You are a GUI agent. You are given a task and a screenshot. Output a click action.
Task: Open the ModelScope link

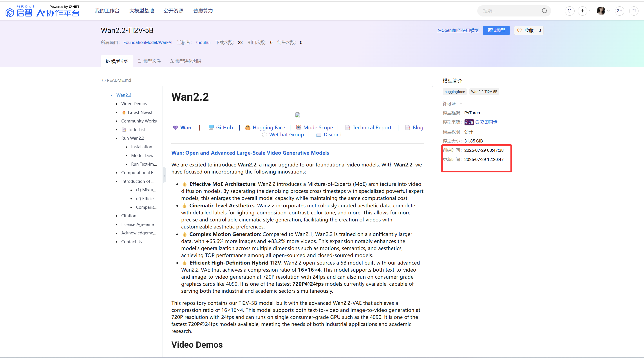(x=318, y=127)
